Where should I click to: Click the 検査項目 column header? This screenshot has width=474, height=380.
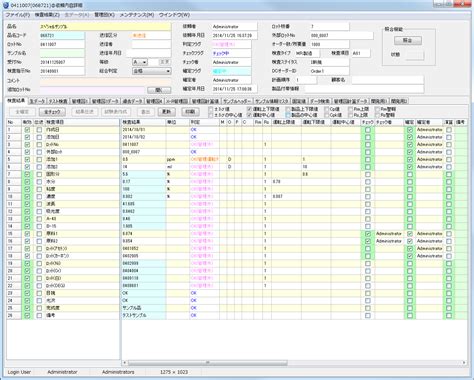82,122
